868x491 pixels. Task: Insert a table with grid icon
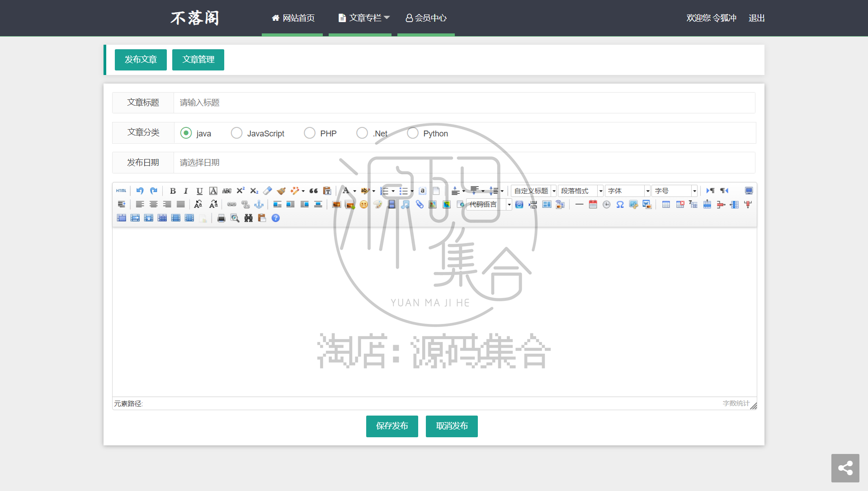(666, 205)
